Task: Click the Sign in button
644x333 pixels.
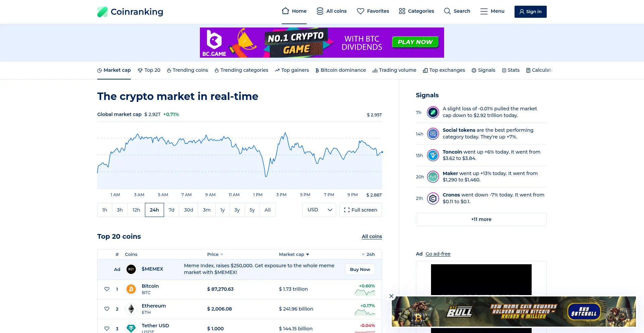Action: tap(530, 11)
